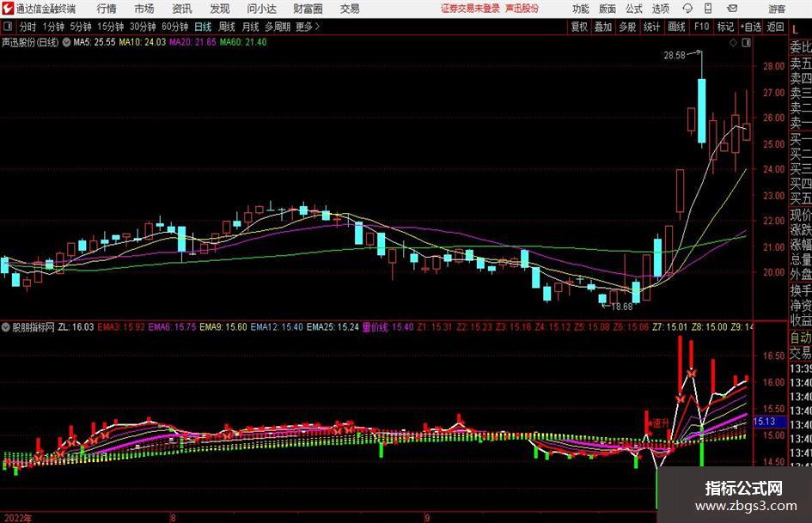The height and width of the screenshot is (523, 812).
Task: Click the 叠加 overlay button
Action: (x=603, y=27)
